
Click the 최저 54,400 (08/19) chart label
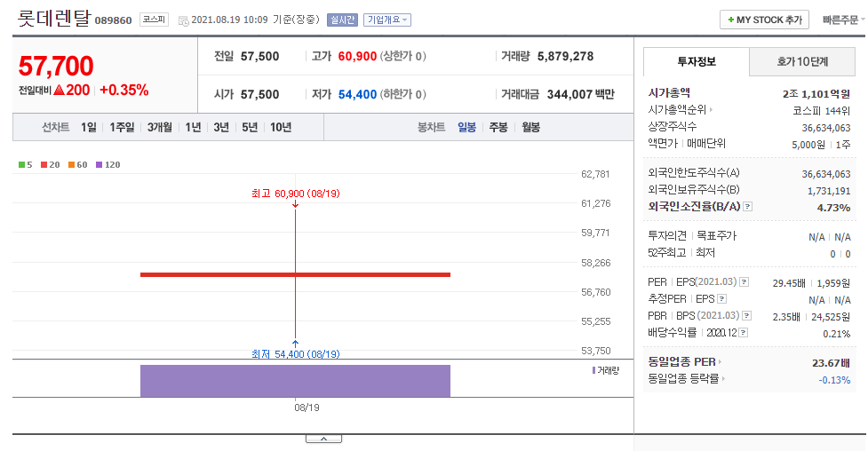(x=296, y=354)
